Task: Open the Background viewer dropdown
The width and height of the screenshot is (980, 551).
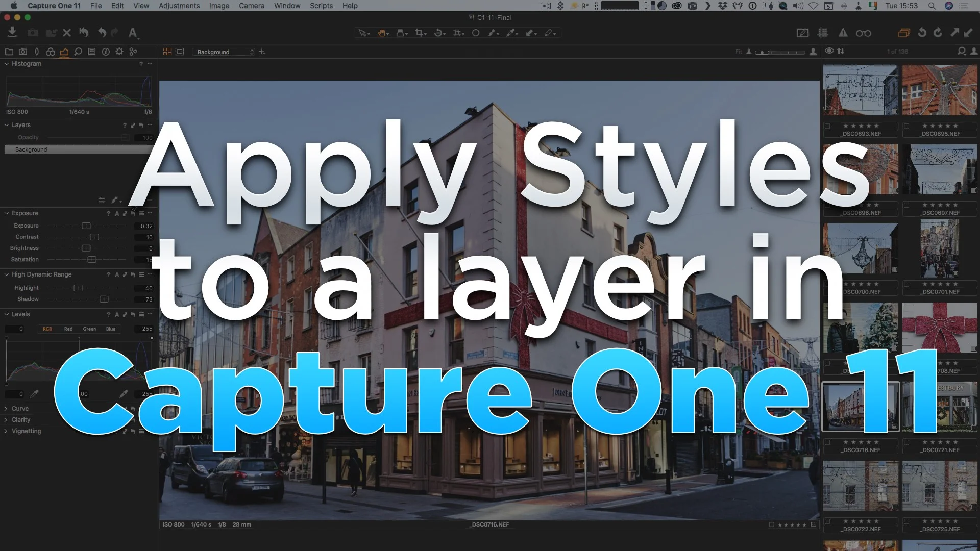Action: point(223,52)
